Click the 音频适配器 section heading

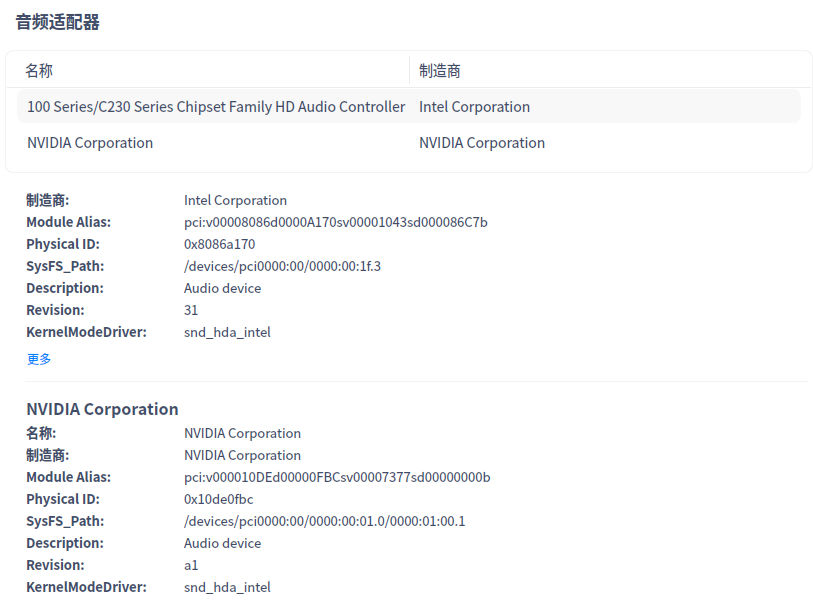[x=58, y=22]
